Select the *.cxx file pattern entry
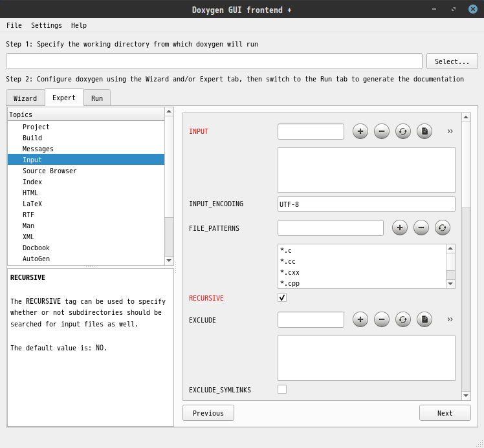Viewport: 484px width, 448px height. [x=362, y=273]
